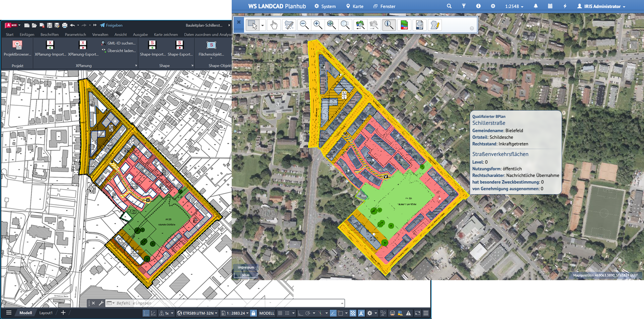The image size is (644, 319).
Task: Open the ETRS89.UTM-32N coordinate system dropdown
Action: click(197, 313)
